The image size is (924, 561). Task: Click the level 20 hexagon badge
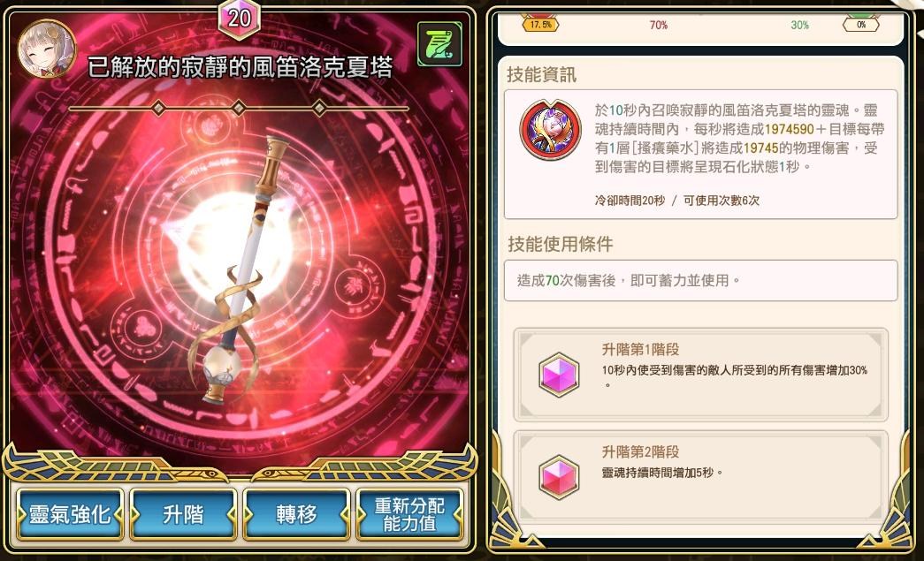click(240, 19)
